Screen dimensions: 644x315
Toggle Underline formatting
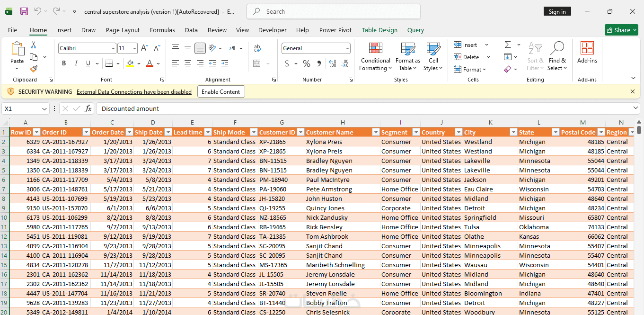[x=88, y=63]
